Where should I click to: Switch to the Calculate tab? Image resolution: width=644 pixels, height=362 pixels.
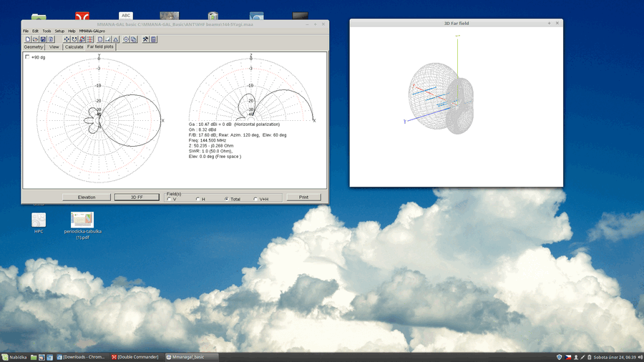(74, 47)
